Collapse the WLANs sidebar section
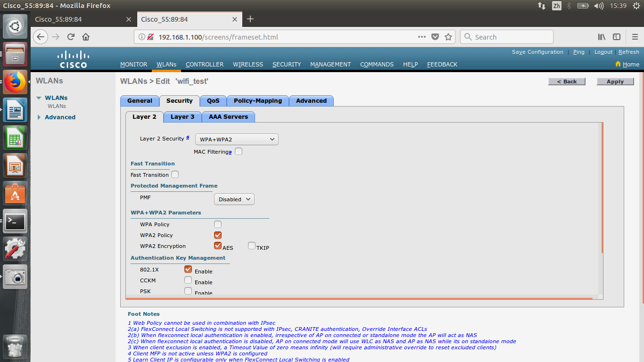The width and height of the screenshot is (644, 362). pyautogui.click(x=39, y=98)
